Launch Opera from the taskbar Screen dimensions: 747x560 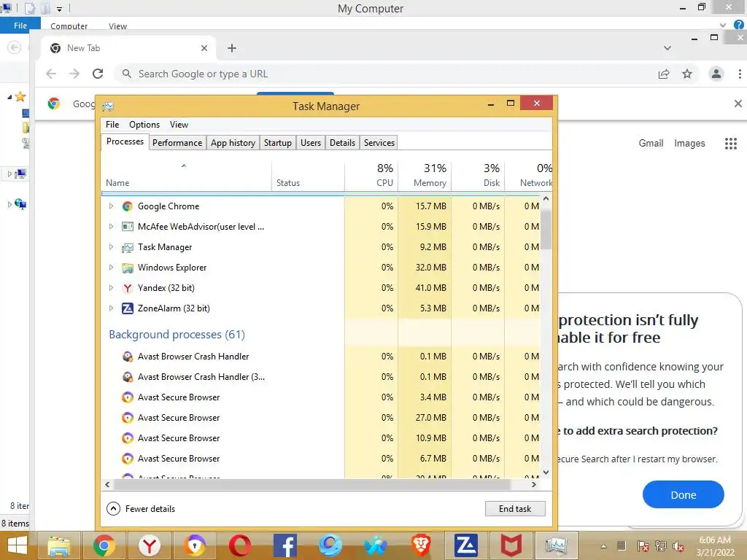pos(239,545)
